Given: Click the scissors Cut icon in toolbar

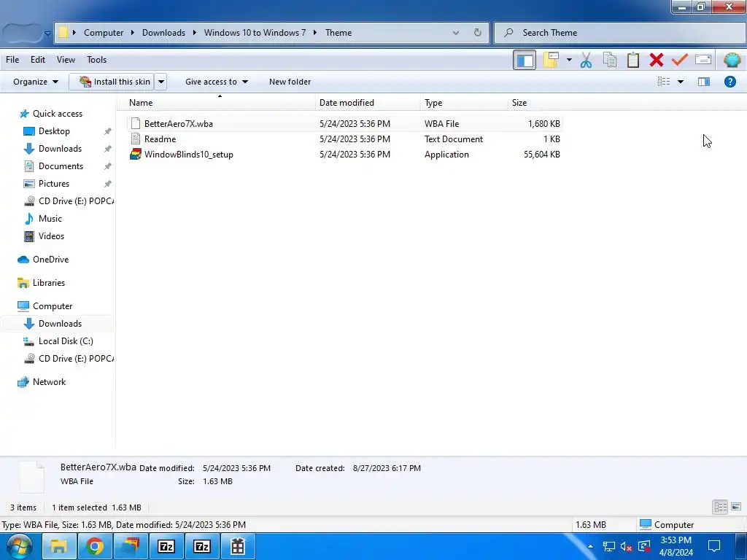Looking at the screenshot, I should tap(586, 60).
